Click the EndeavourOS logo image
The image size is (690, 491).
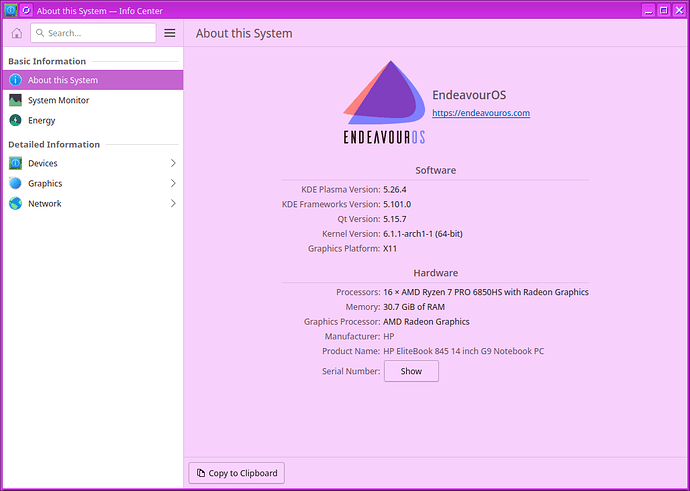384,102
